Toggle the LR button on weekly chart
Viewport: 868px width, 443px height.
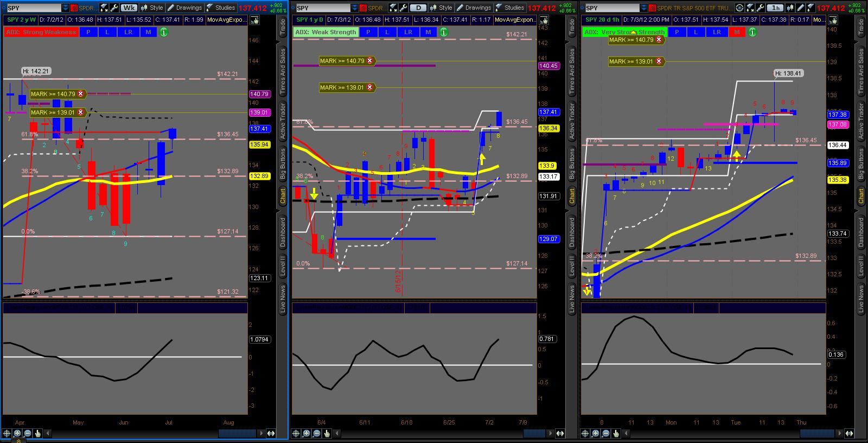[x=128, y=32]
